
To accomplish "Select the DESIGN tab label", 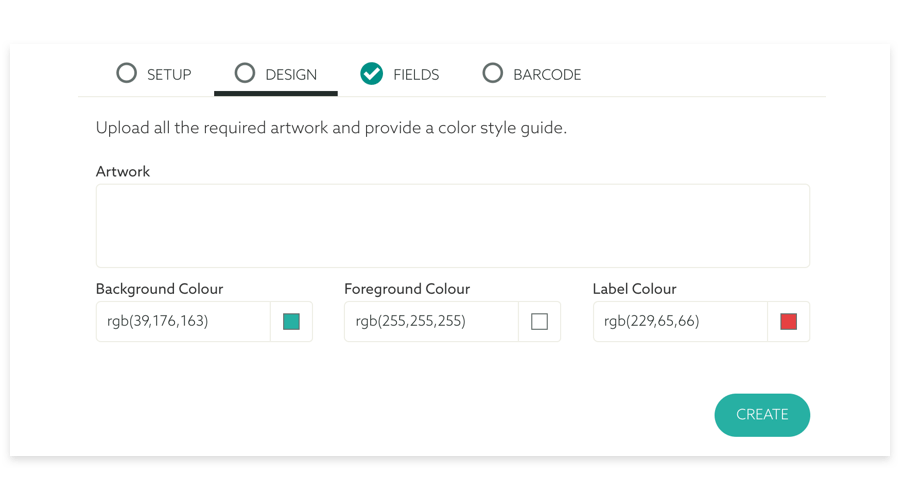I will coord(291,74).
